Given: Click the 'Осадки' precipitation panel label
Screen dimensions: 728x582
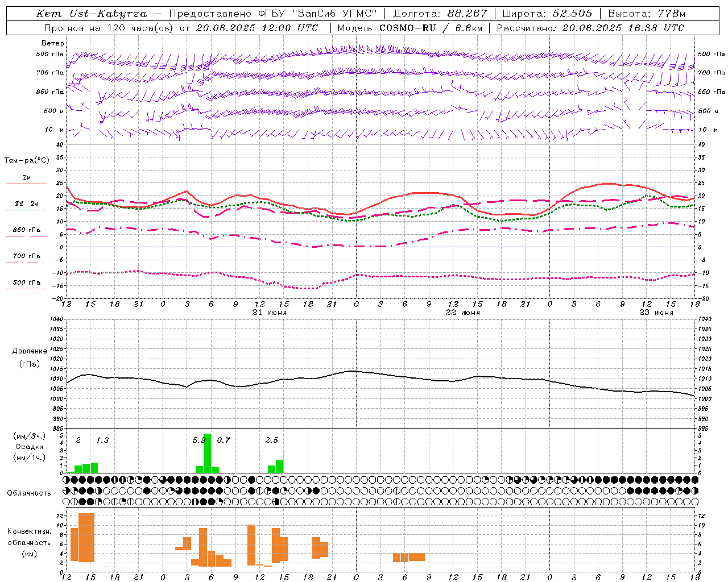Looking at the screenshot, I should coord(30,447).
